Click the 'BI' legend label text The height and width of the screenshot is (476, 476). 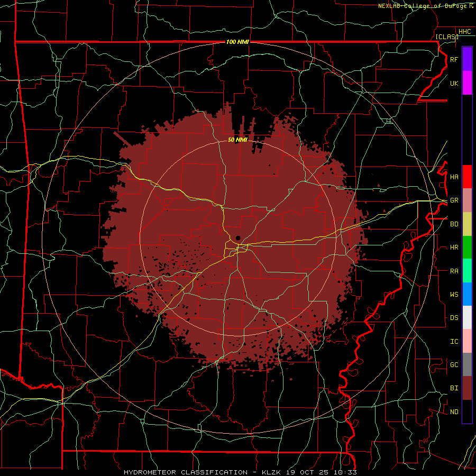(454, 388)
